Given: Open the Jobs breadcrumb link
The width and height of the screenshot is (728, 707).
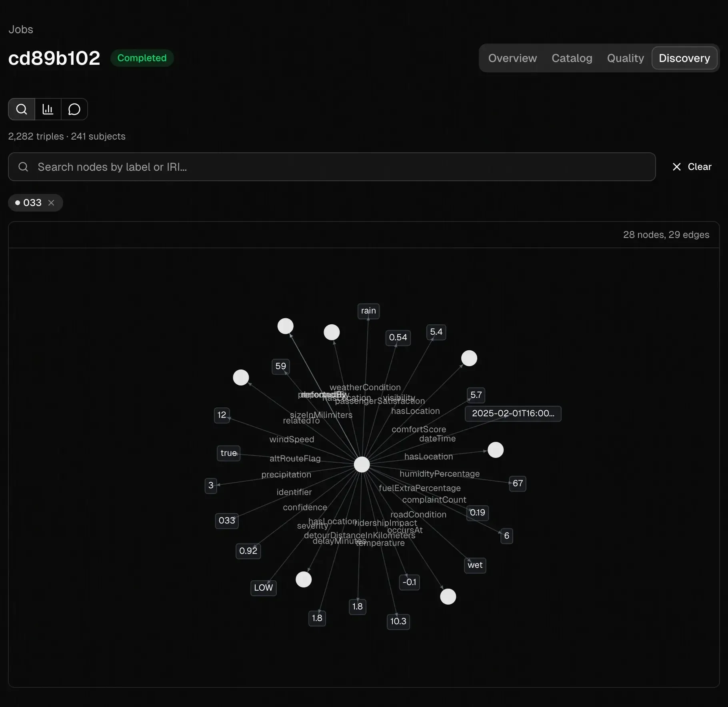Looking at the screenshot, I should (x=20, y=29).
